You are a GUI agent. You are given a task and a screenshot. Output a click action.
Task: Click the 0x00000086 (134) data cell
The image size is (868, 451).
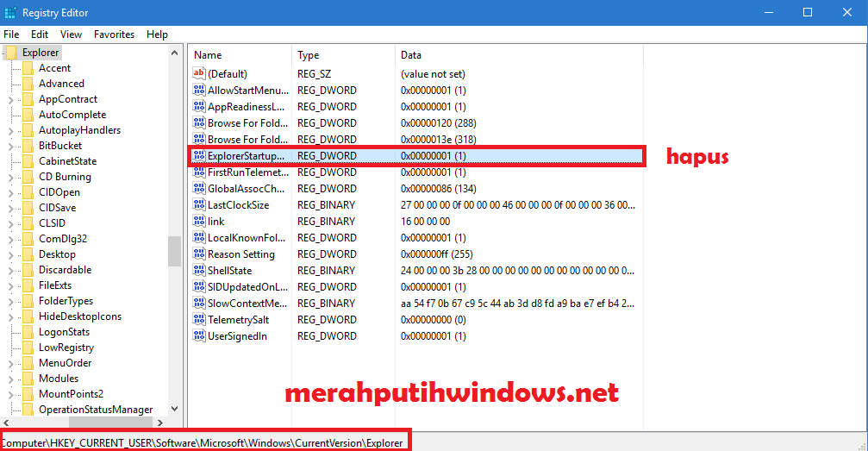click(x=439, y=188)
